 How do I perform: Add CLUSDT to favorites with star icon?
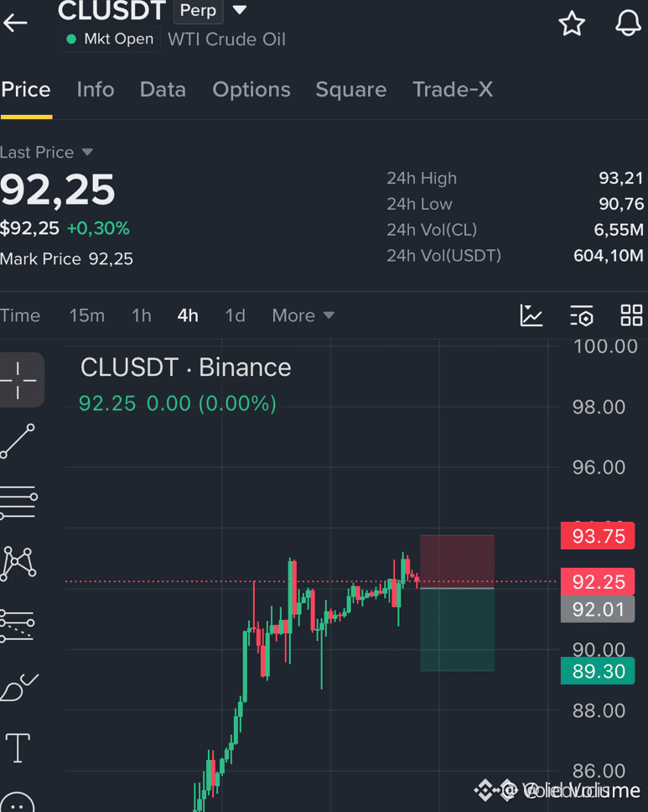tap(572, 23)
